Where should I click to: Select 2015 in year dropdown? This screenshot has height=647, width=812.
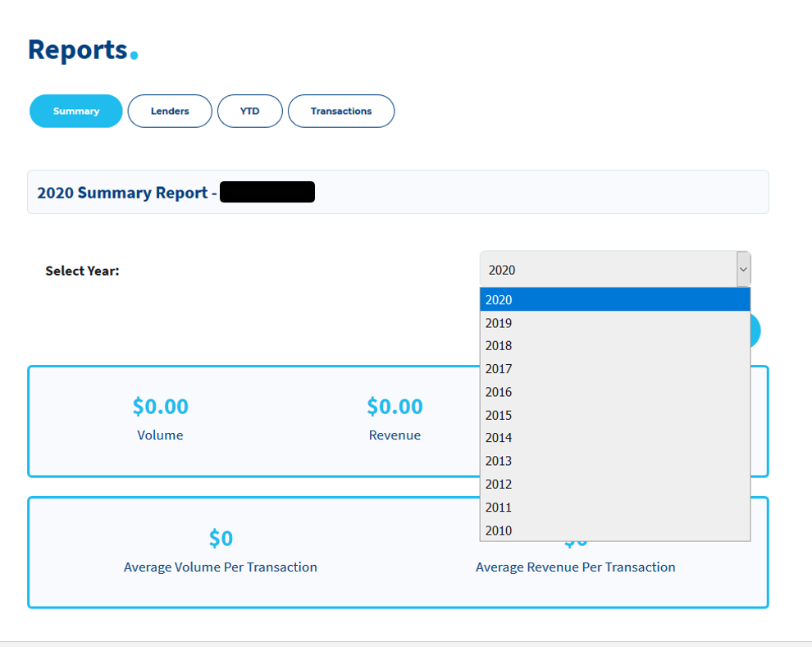click(x=614, y=415)
